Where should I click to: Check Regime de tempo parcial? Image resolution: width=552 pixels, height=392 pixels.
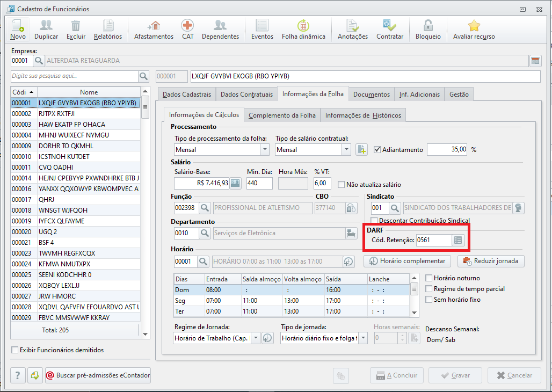(x=429, y=289)
